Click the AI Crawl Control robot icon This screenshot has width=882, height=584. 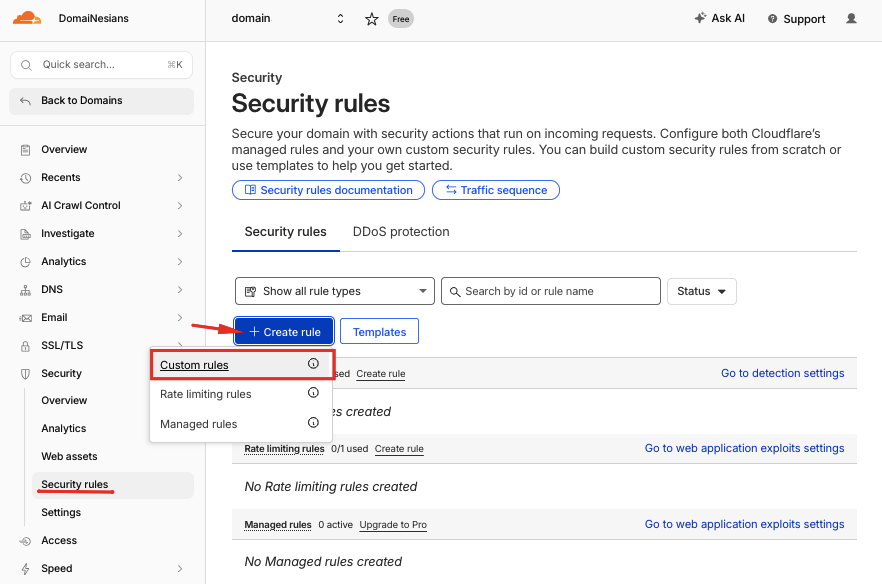(x=25, y=206)
